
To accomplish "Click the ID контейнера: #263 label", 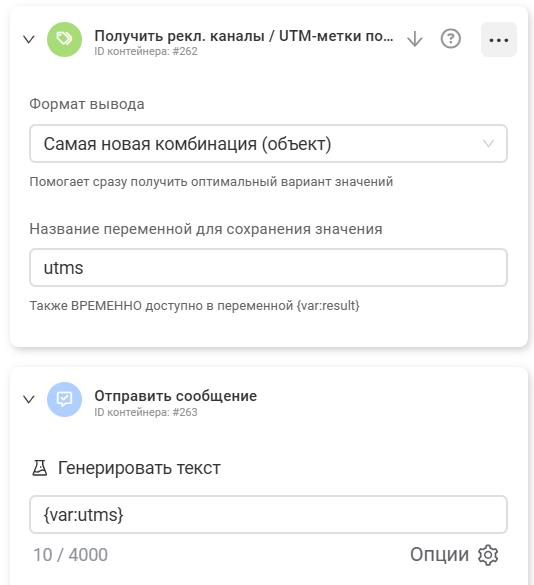I will 146,412.
